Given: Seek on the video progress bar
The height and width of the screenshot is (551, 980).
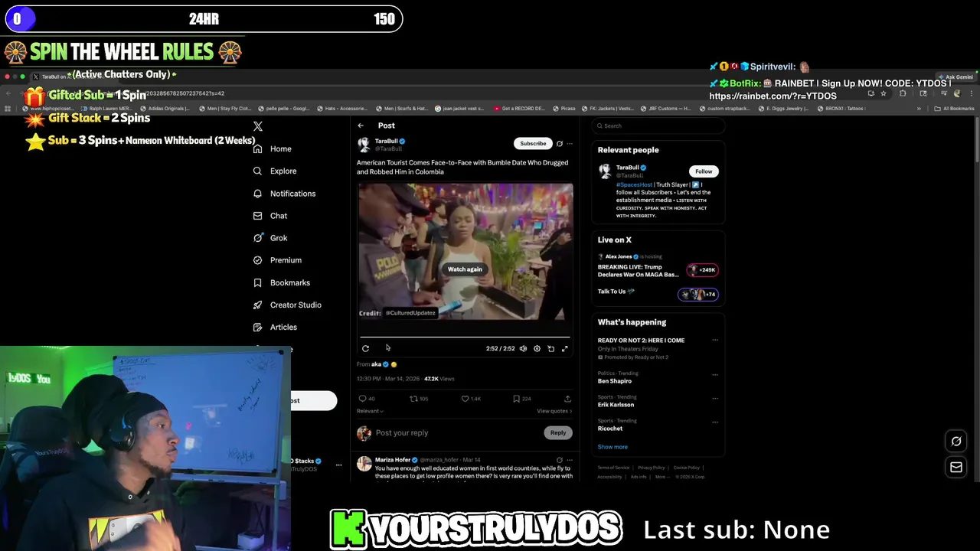Looking at the screenshot, I should click(x=465, y=337).
